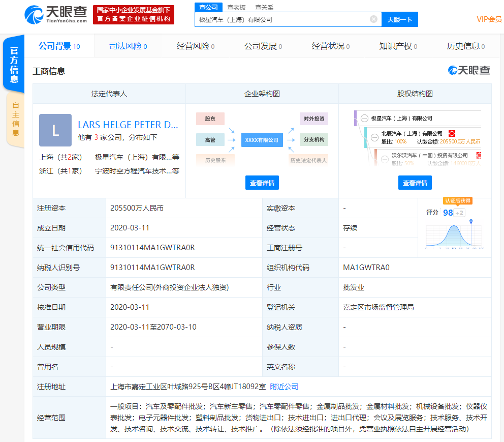This screenshot has height=442, width=504.
Task: Select the 查老板 search mode
Action: [236, 7]
